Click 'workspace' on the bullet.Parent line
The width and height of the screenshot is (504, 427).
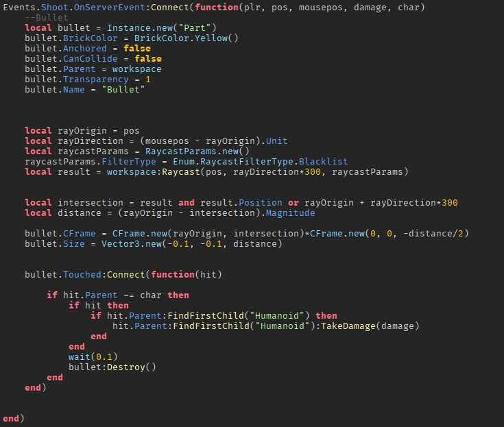(x=137, y=69)
